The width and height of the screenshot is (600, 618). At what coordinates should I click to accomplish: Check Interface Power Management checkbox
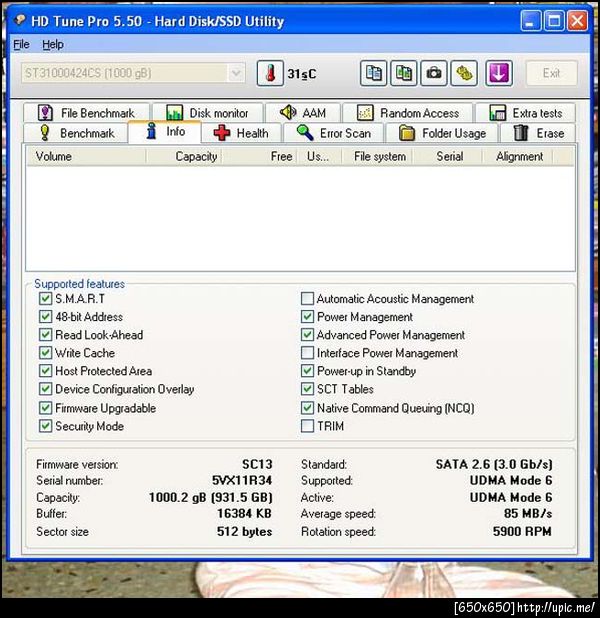(x=307, y=352)
